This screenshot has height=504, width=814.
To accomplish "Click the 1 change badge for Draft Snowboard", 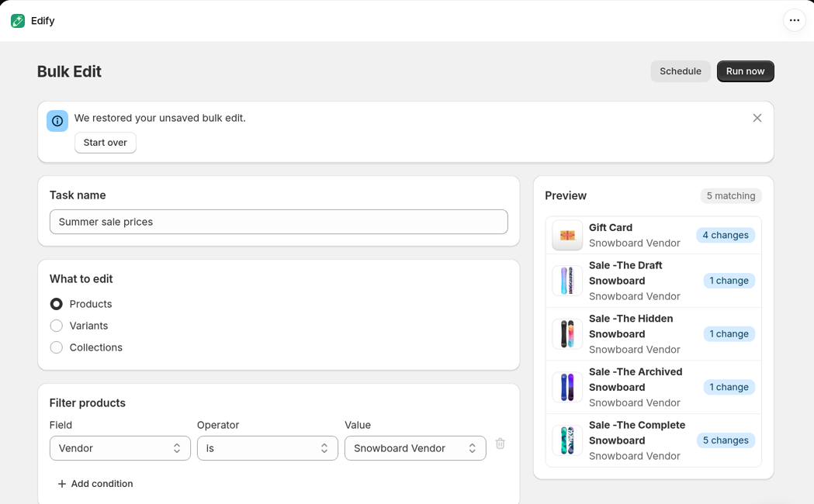I will [x=729, y=281].
